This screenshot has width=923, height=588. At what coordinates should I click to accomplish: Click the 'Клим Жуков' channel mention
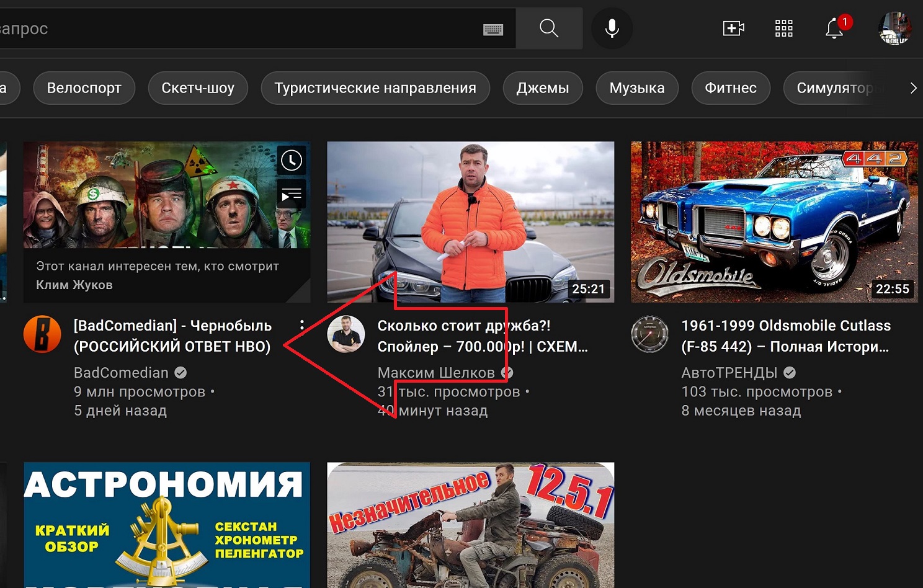(74, 285)
